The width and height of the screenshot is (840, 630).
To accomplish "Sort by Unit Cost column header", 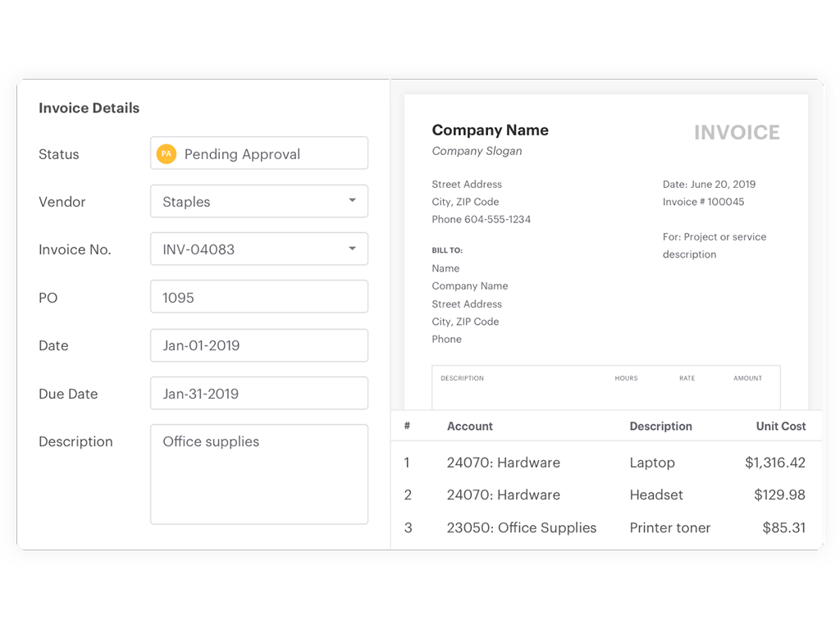I will [780, 427].
